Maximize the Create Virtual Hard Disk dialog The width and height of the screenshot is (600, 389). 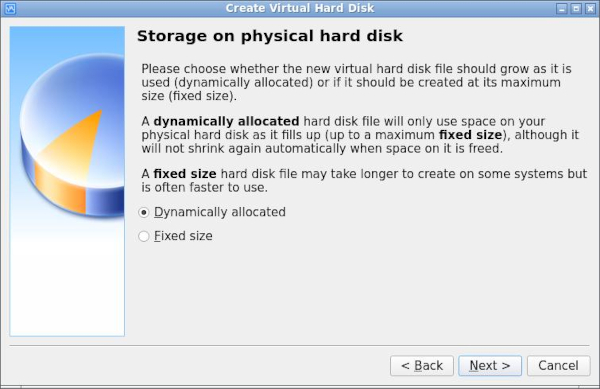tap(576, 8)
